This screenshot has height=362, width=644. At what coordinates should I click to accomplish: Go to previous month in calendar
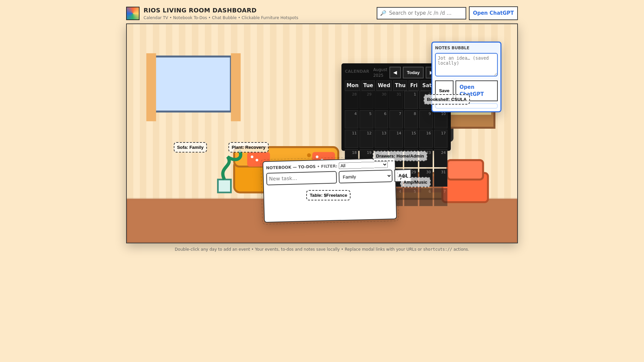click(x=395, y=73)
